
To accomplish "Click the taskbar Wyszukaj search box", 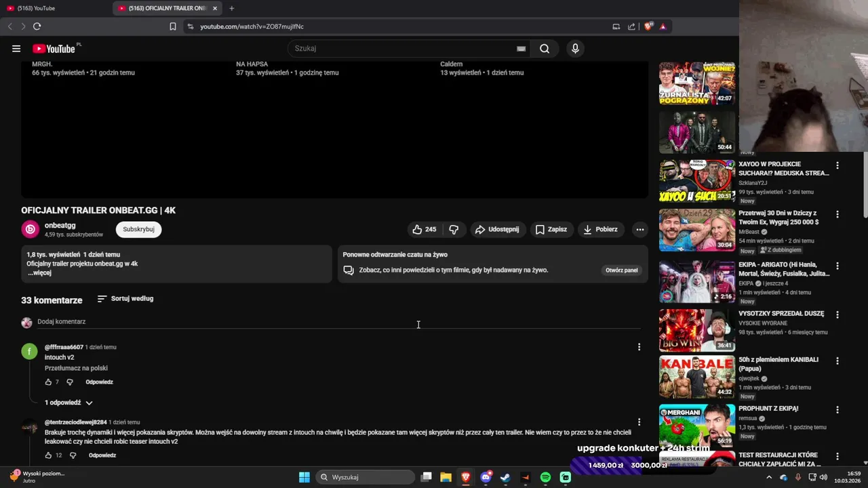I will [366, 477].
